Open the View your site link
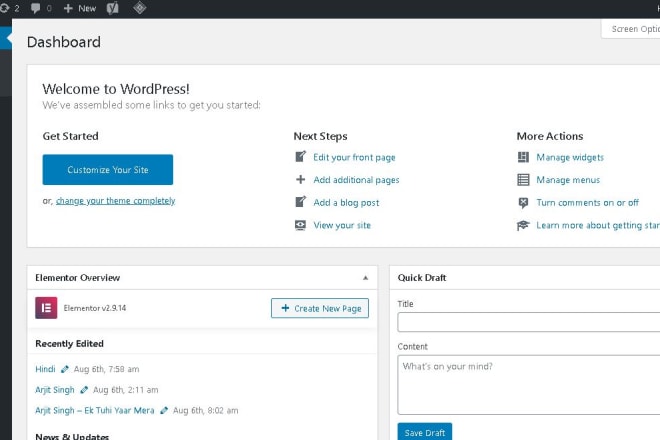This screenshot has width=660, height=440. click(x=342, y=225)
